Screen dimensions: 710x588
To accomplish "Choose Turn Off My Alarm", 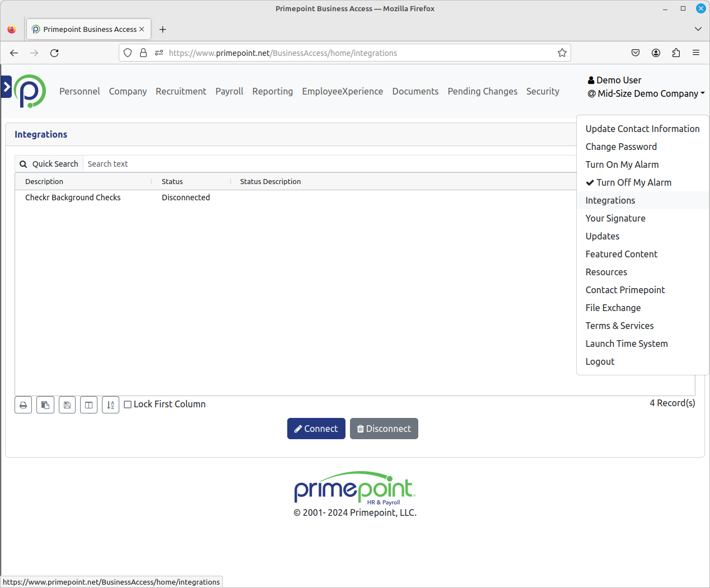I will point(643,182).
